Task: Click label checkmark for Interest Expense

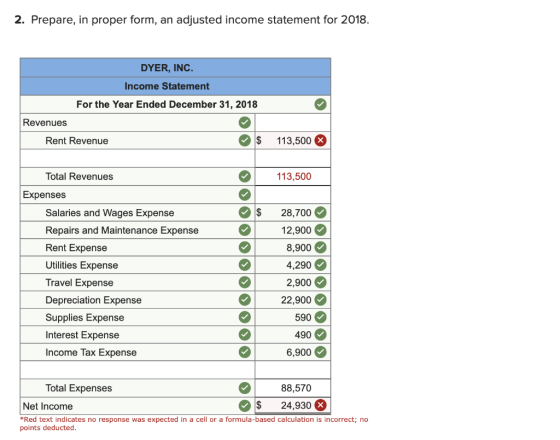Action: coord(245,335)
